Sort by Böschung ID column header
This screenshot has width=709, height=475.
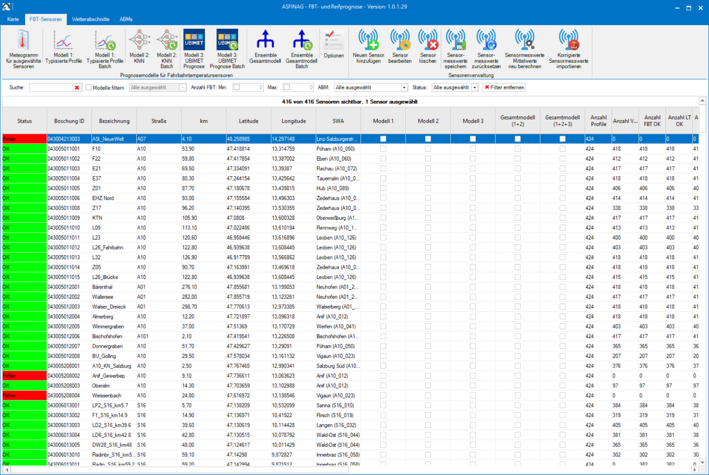click(x=69, y=121)
